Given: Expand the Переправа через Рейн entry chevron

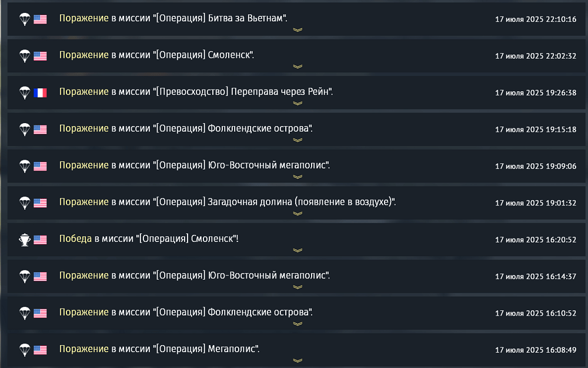Looking at the screenshot, I should click(298, 103).
